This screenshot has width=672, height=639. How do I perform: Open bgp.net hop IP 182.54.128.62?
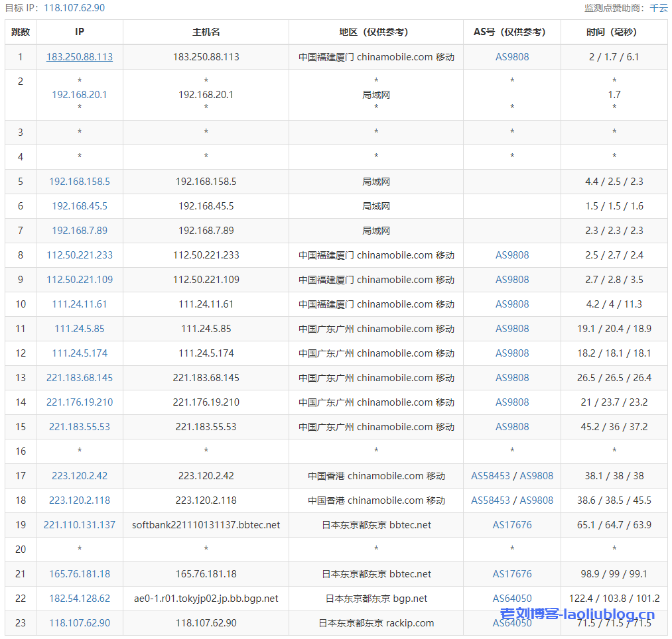pyautogui.click(x=79, y=598)
